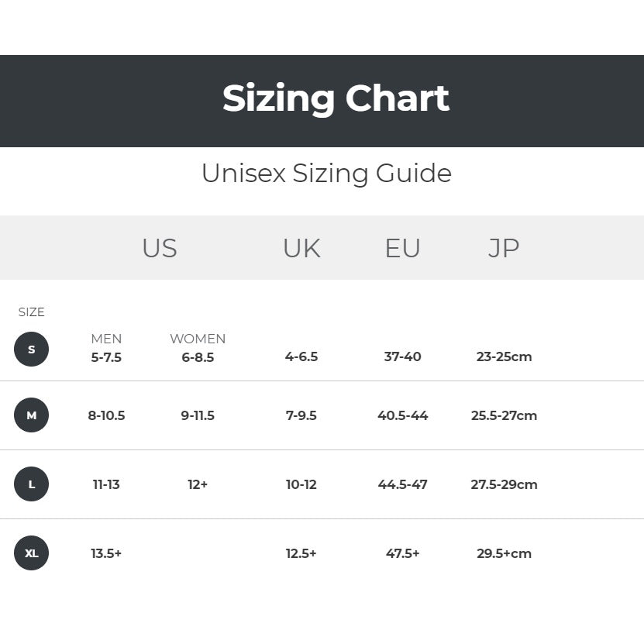Select women's 9-11.5 size cell
The image size is (644, 644).
point(198,415)
